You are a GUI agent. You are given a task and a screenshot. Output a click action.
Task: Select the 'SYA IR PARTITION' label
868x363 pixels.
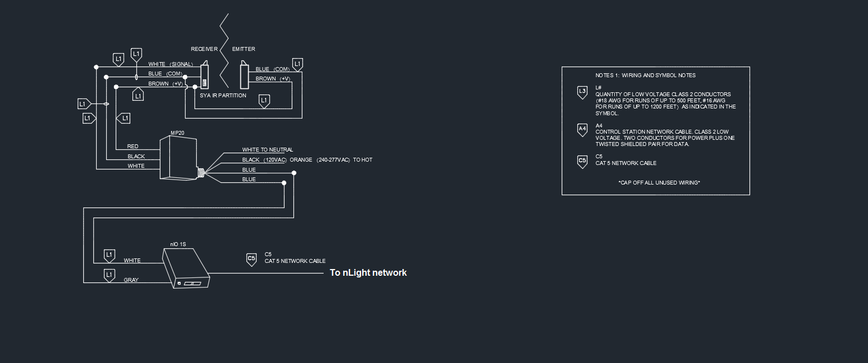[x=222, y=96]
